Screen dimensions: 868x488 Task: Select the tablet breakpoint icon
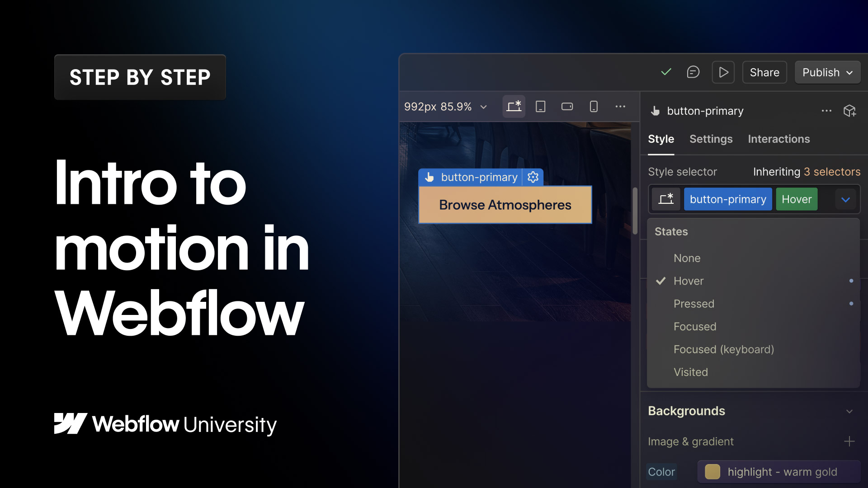[540, 106]
